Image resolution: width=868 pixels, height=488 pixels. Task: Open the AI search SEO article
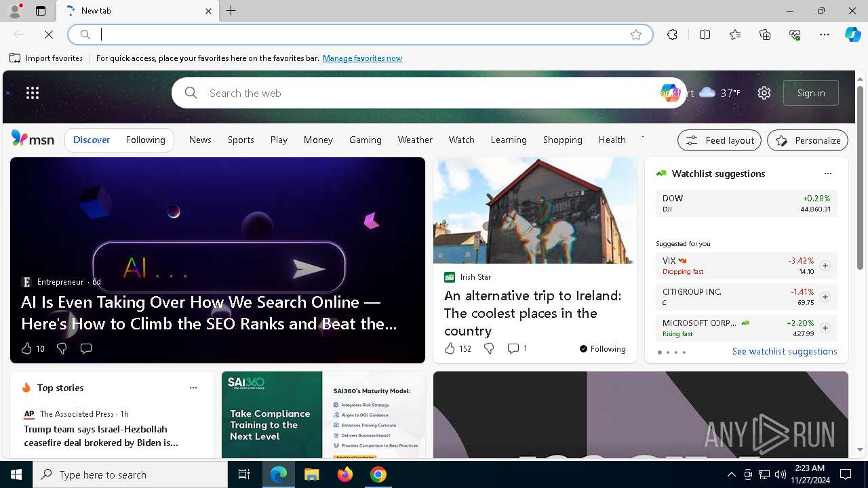pos(209,312)
